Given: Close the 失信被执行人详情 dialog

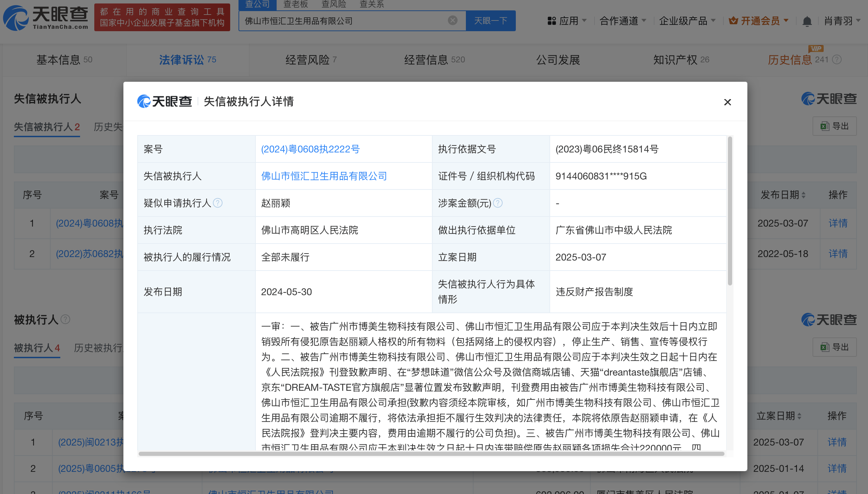Looking at the screenshot, I should coord(727,102).
